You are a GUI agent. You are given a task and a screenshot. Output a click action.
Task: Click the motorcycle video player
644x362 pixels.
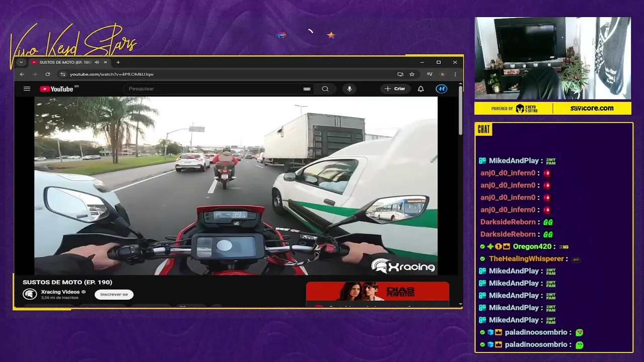point(236,186)
